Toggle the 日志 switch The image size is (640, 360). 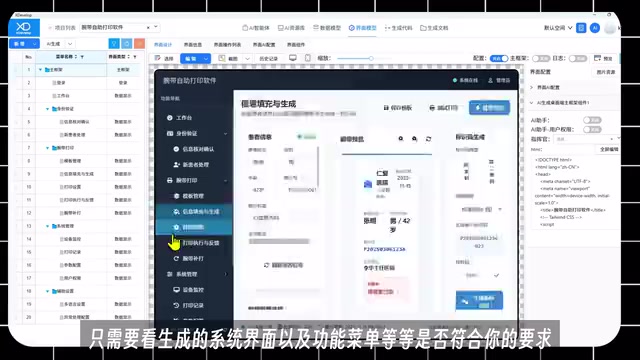pyautogui.click(x=578, y=58)
